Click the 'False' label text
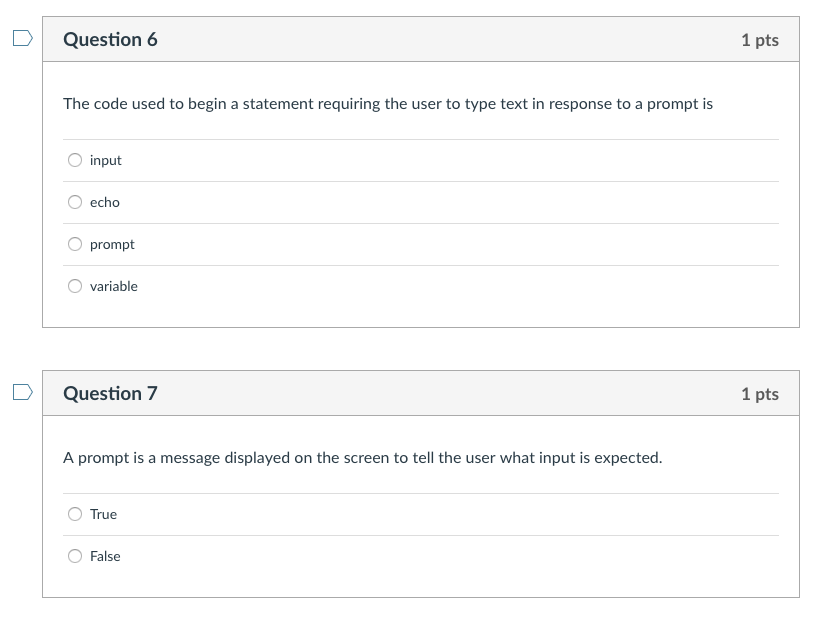 (x=105, y=556)
